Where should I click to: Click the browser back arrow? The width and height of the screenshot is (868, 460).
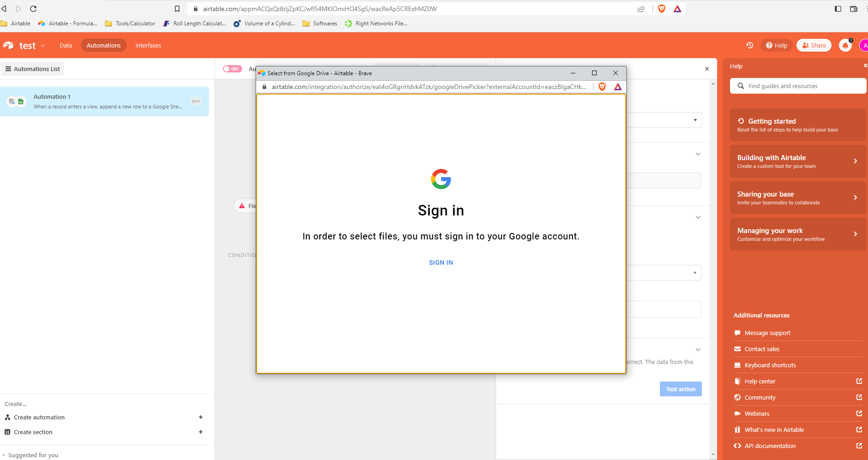tap(4, 9)
